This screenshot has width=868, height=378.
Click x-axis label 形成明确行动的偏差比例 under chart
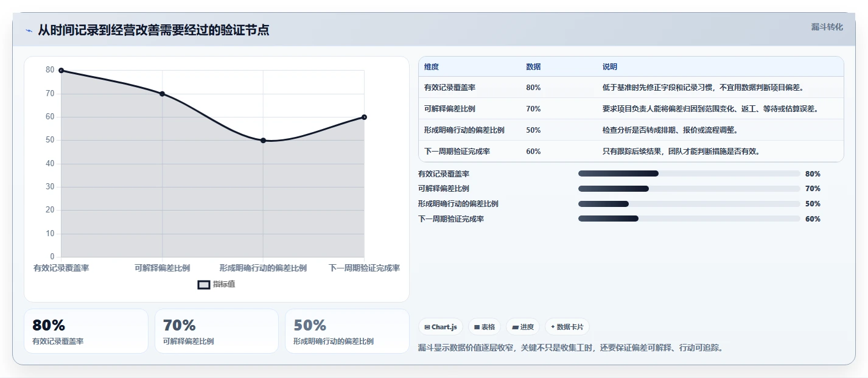point(263,268)
